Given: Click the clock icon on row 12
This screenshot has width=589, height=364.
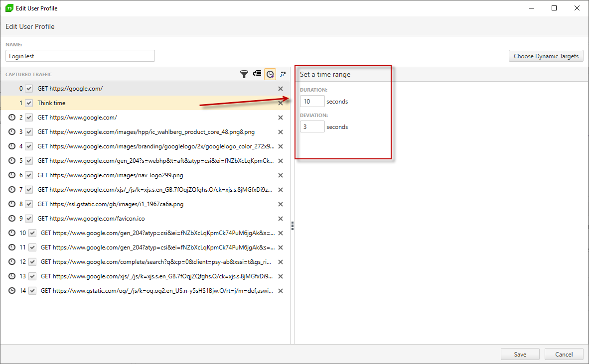Looking at the screenshot, I should click(12, 262).
